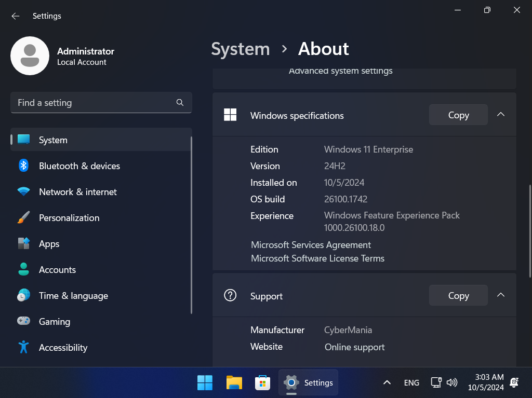Open File Explorer from the taskbar
Screen dimensions: 532x398
pyautogui.click(x=234, y=383)
